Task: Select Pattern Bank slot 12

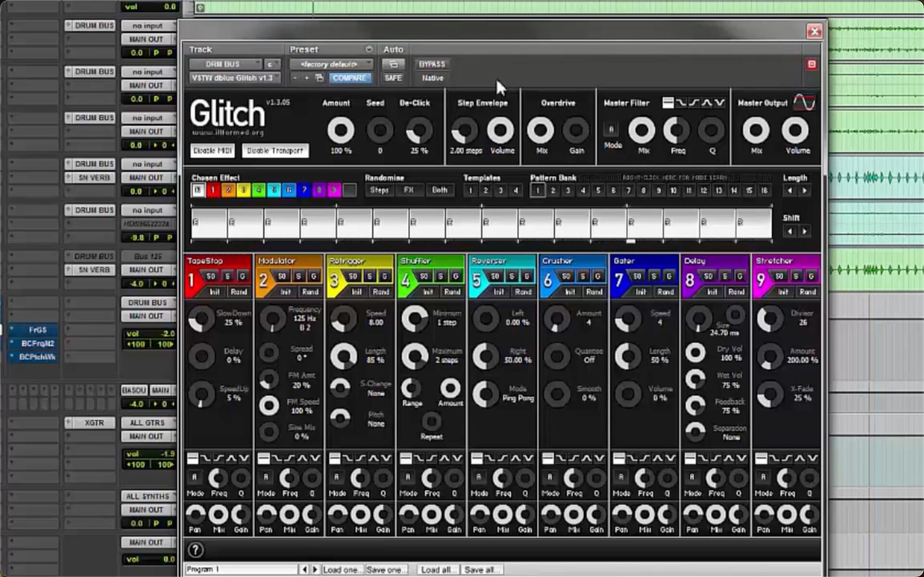Action: (704, 191)
